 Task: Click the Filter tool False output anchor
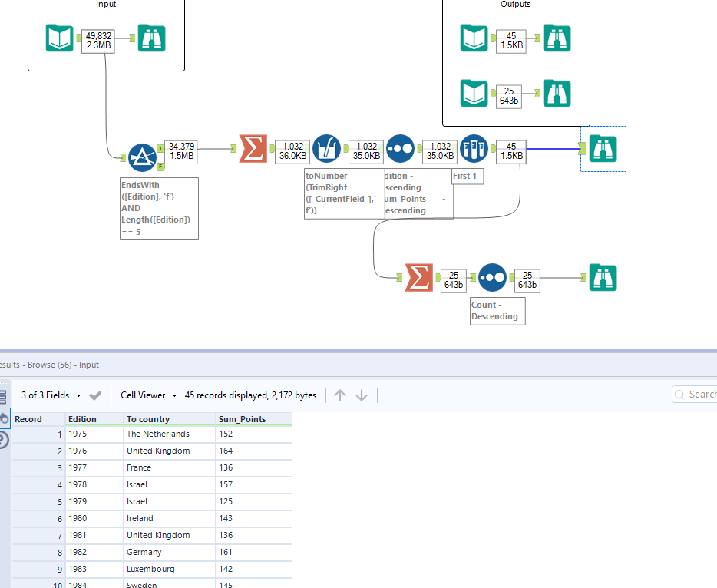coord(160,167)
